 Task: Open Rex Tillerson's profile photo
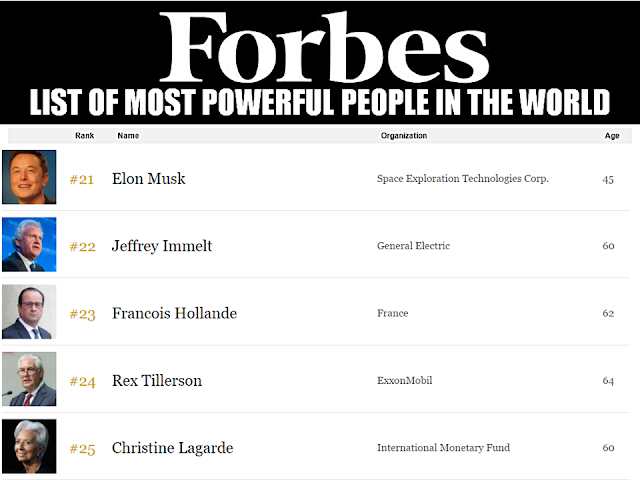tap(29, 379)
